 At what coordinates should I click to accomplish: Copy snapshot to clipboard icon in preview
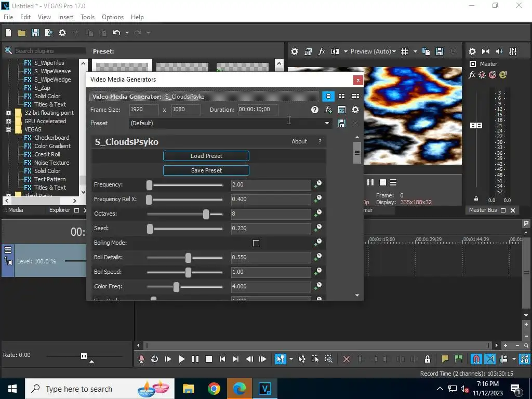click(x=426, y=51)
